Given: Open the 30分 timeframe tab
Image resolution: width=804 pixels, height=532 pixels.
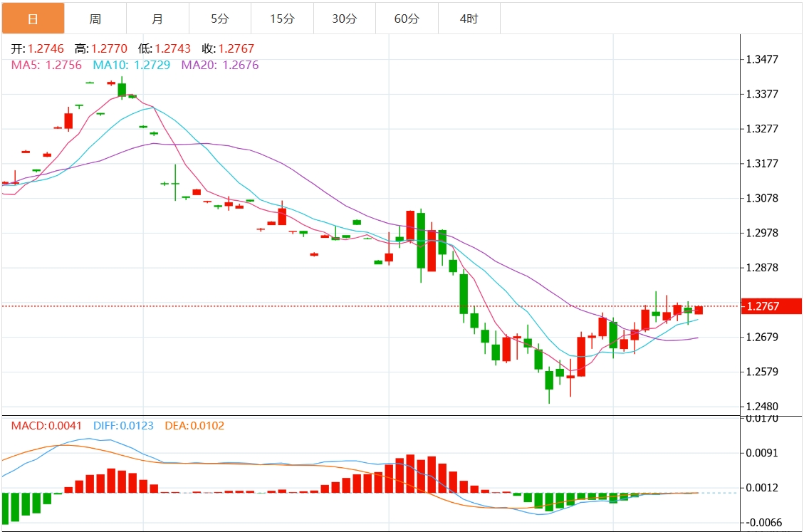Looking at the screenshot, I should [x=344, y=19].
